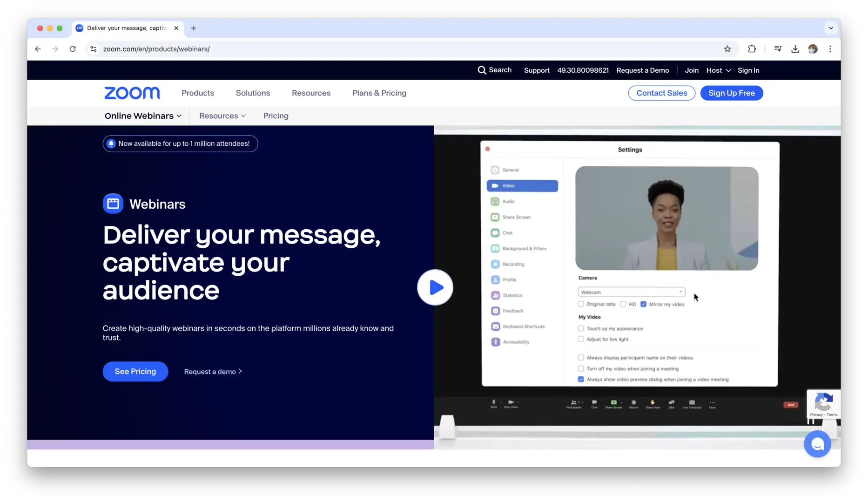Enable the HD checkbox
The height and width of the screenshot is (503, 868).
(x=623, y=304)
